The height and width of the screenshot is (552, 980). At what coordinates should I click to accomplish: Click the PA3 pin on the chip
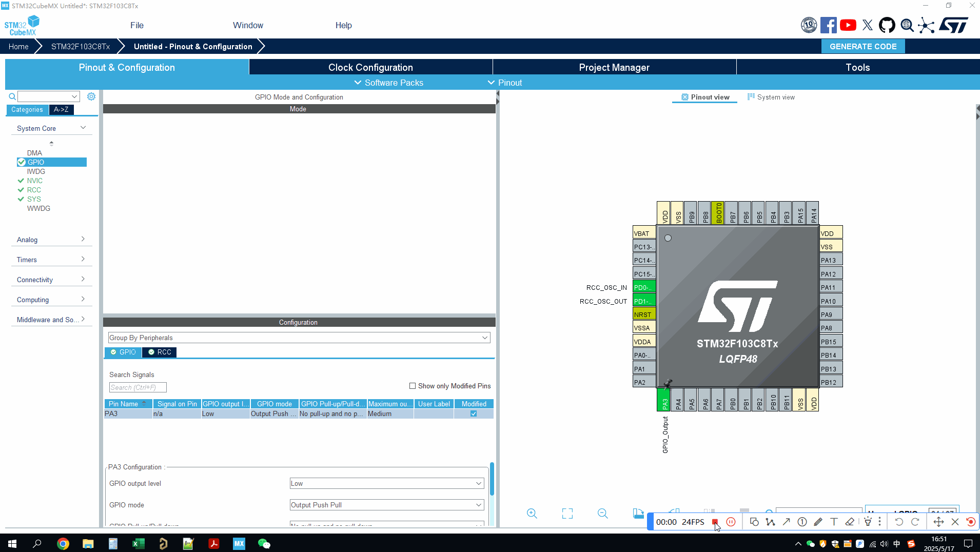tap(663, 400)
